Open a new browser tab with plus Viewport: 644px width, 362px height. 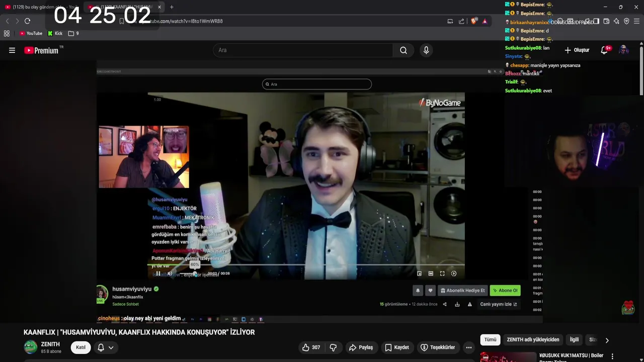point(172,7)
